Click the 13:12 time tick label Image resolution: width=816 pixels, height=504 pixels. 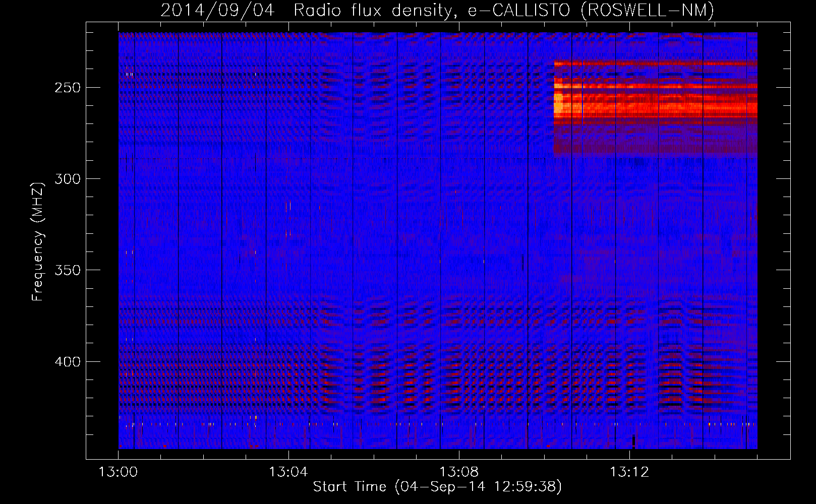click(x=629, y=472)
